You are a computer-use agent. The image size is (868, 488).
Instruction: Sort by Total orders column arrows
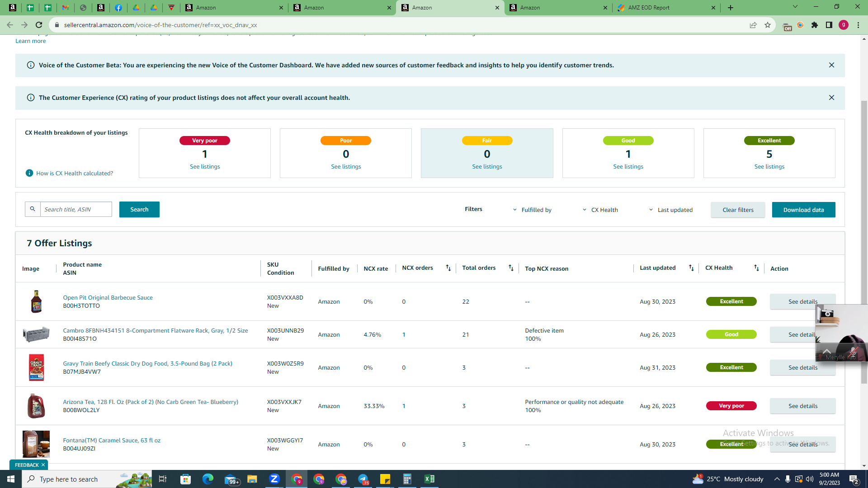[x=511, y=268]
